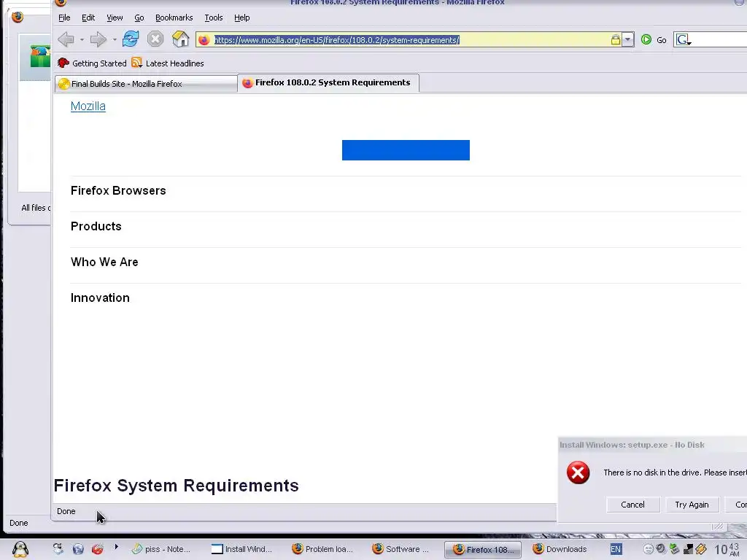Viewport: 747px width, 560px height.
Task: Click the site favicon in the address bar
Action: click(204, 40)
